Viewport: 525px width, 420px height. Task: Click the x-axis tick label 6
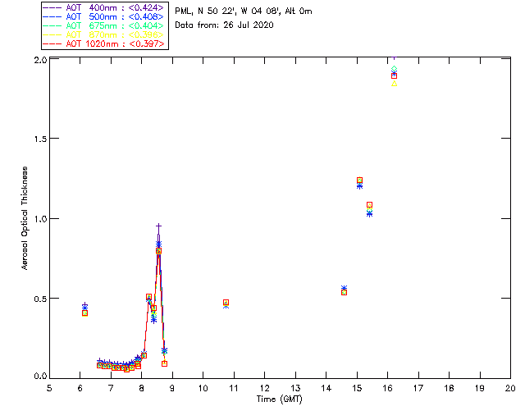tap(80, 388)
